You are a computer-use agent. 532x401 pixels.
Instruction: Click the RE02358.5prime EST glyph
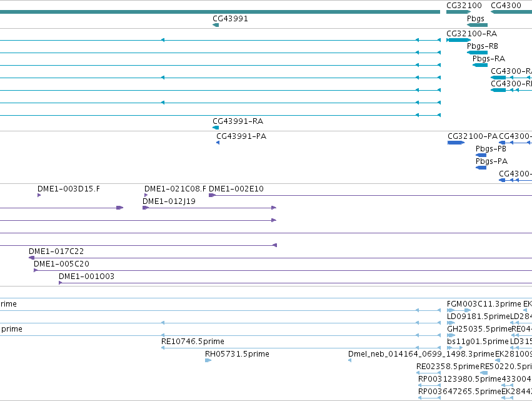click(x=428, y=373)
